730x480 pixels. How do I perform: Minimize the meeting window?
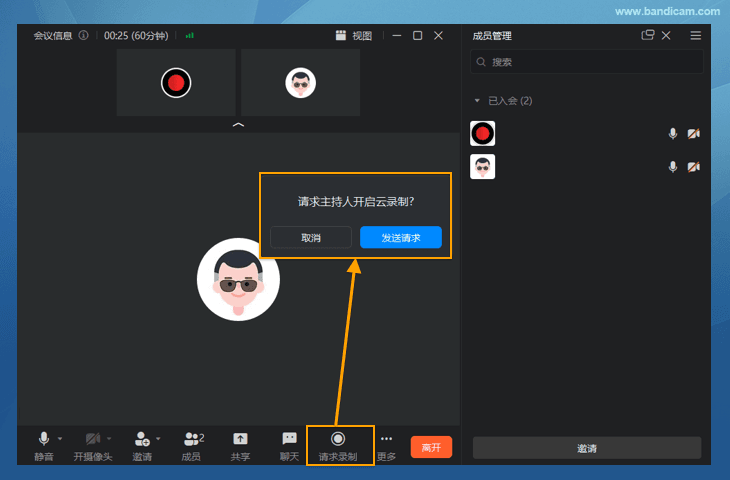click(x=397, y=35)
